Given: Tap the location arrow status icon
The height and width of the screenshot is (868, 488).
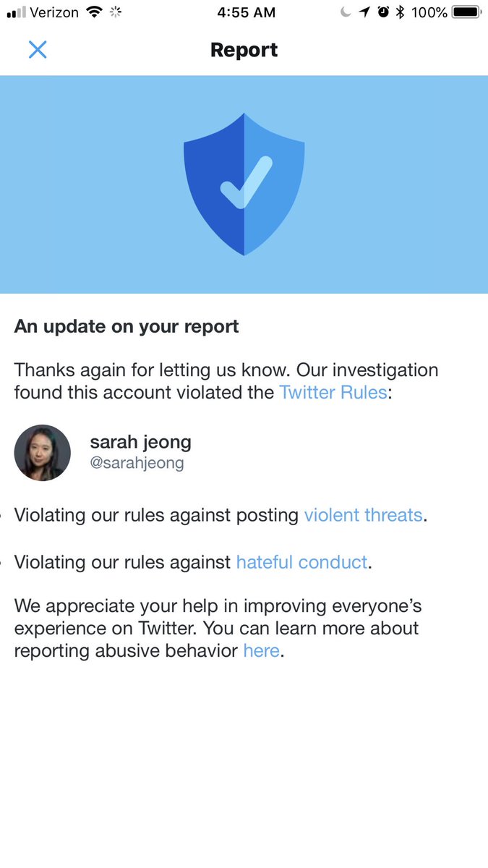Looking at the screenshot, I should (x=364, y=12).
